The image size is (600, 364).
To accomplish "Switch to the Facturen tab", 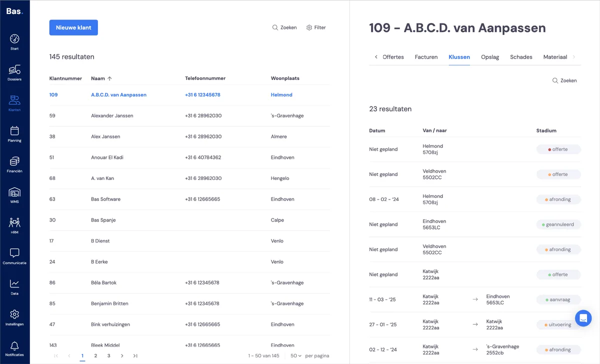I will [426, 57].
